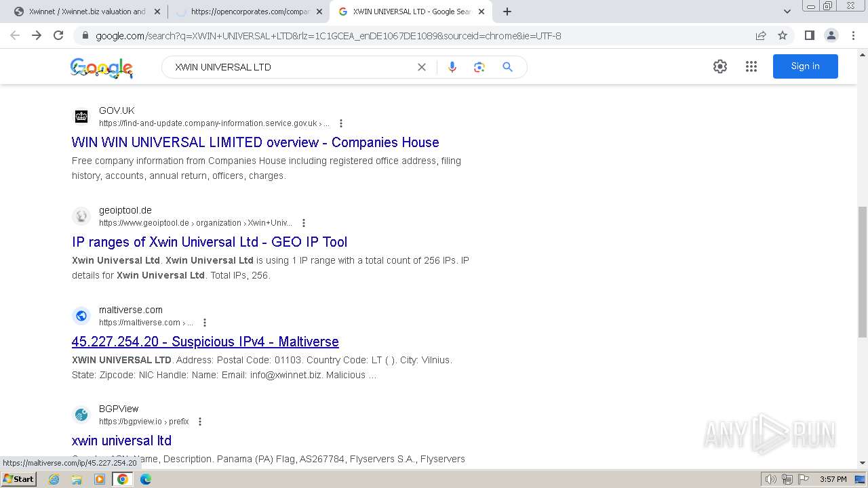
Task: Open more options for GOV.UK result
Action: [x=341, y=123]
